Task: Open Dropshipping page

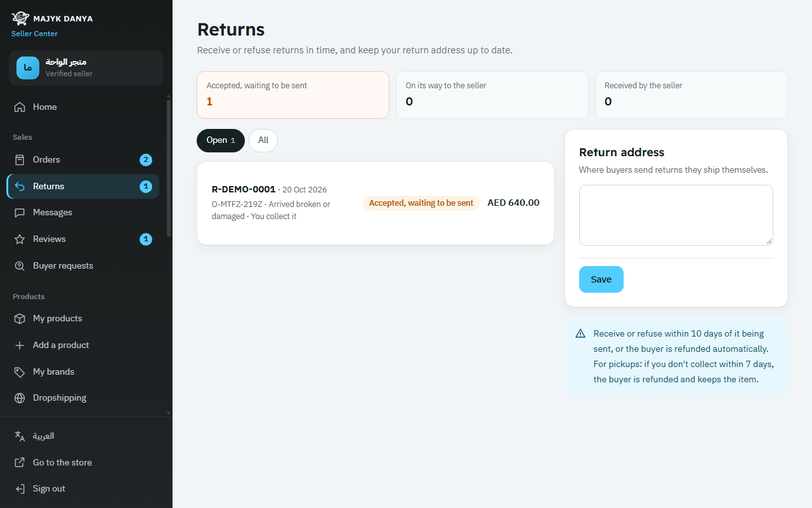Action: click(x=82, y=398)
